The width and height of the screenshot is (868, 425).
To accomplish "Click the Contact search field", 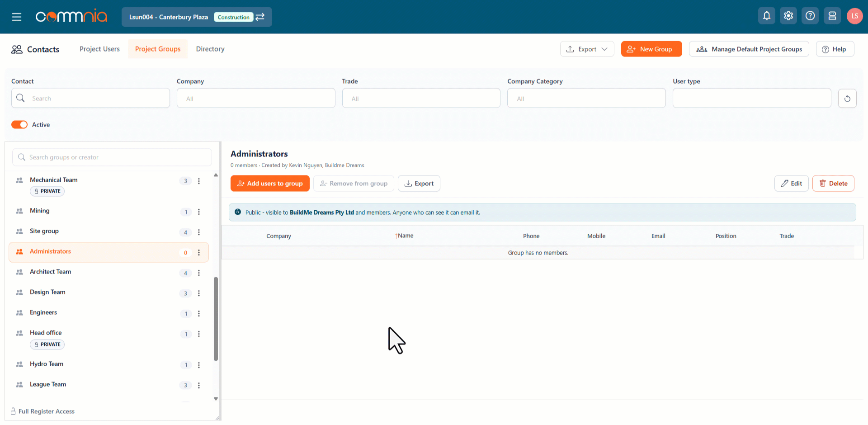I will point(90,98).
